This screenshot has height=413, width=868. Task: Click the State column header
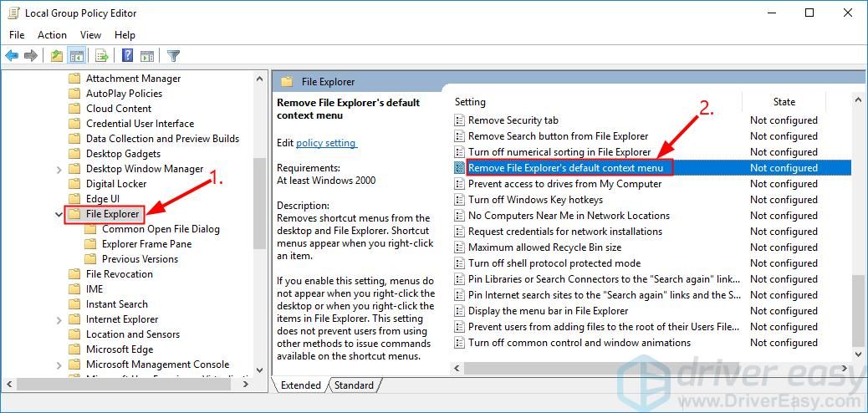click(784, 102)
